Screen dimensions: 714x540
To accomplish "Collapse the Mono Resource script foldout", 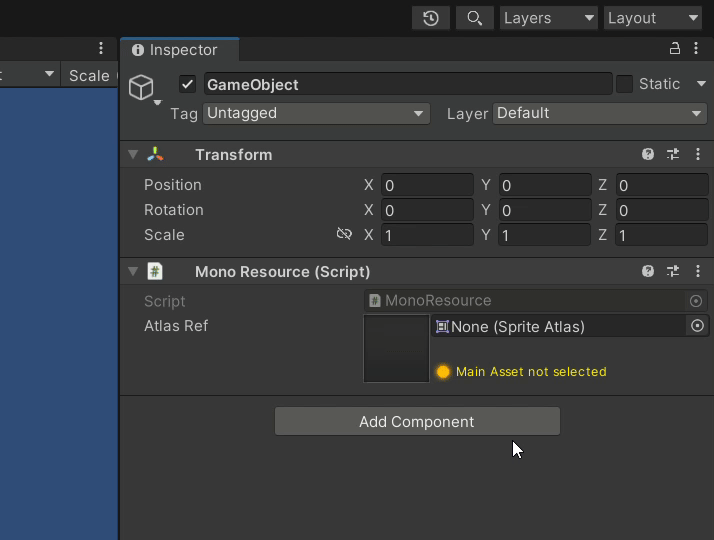I will (133, 272).
